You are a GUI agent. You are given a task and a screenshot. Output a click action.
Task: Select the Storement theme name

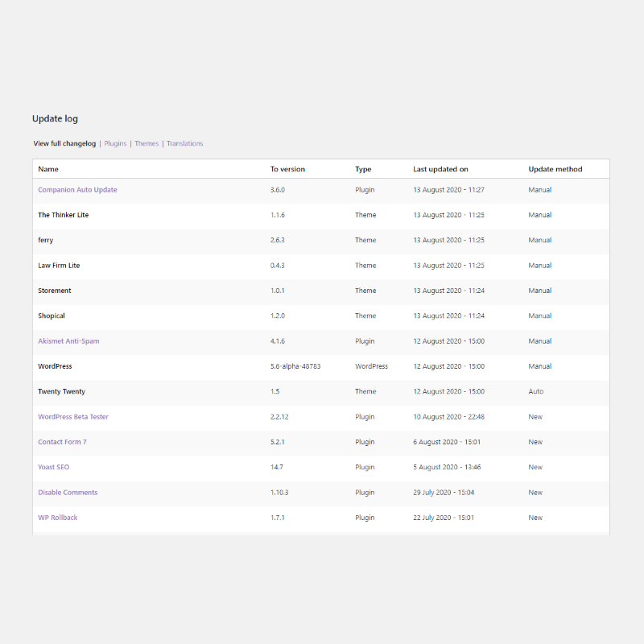point(55,291)
